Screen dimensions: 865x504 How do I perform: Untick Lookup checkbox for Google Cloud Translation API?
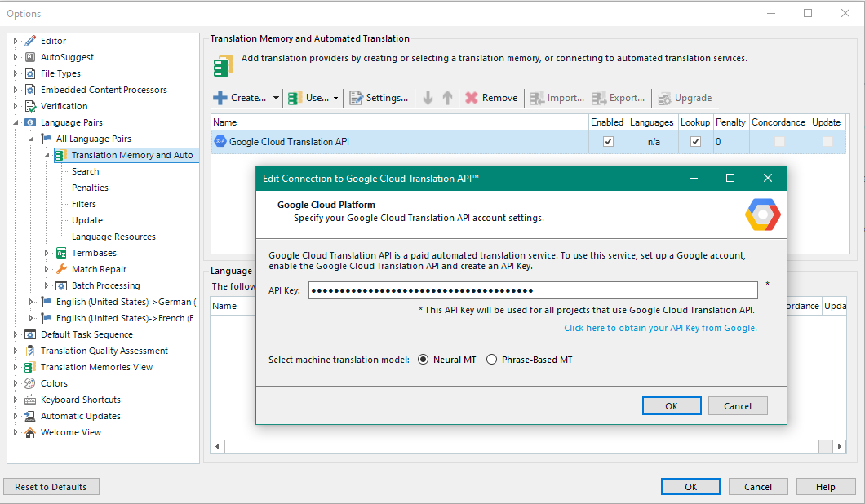click(695, 142)
